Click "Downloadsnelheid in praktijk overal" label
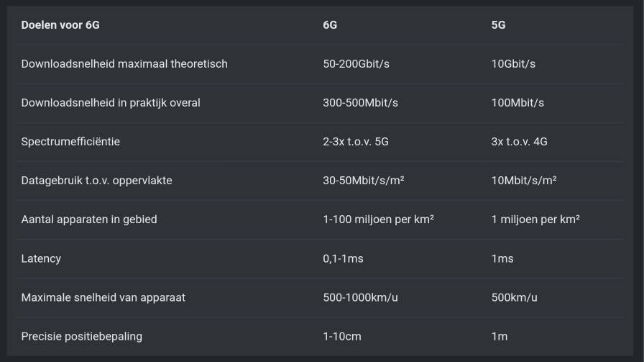The image size is (644, 362). coord(111,103)
